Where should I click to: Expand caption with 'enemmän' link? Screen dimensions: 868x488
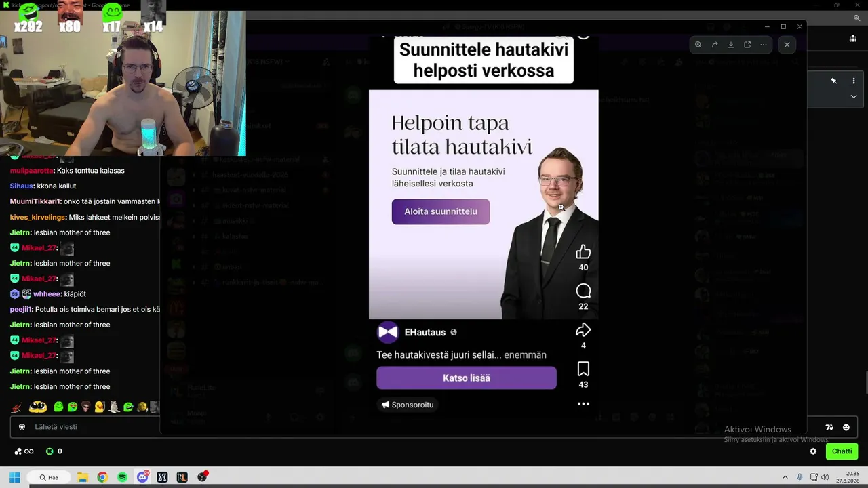point(525,355)
